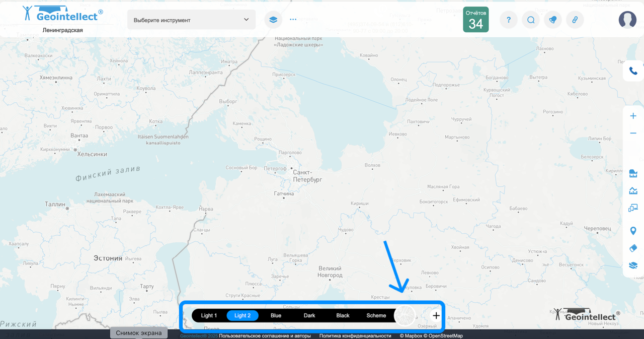Switch map style to Dark
This screenshot has width=644, height=339.
tap(309, 316)
